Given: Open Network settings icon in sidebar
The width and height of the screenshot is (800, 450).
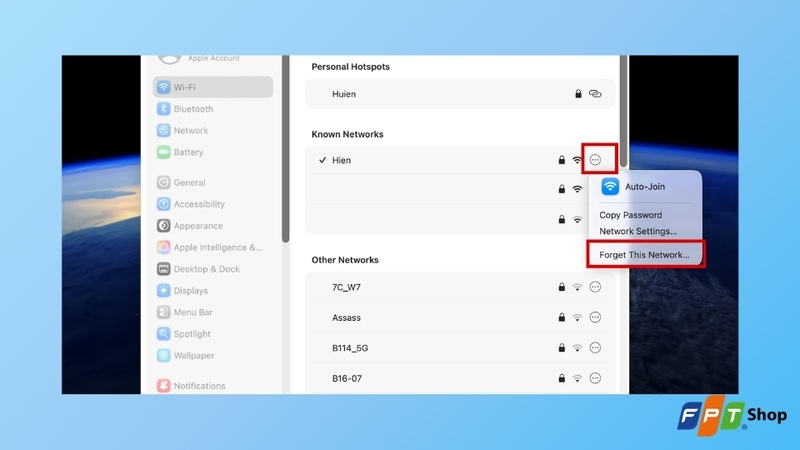Looking at the screenshot, I should (163, 131).
